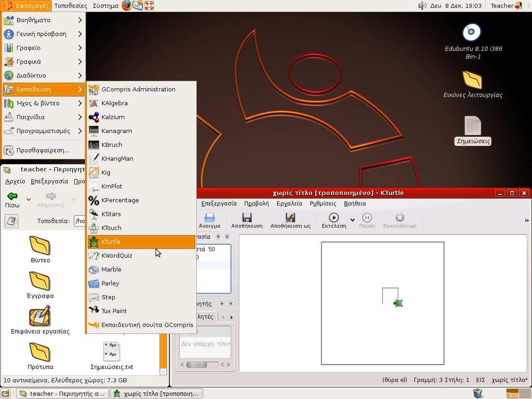
Task: Open Σύστημα menu in top panel
Action: pos(105,6)
